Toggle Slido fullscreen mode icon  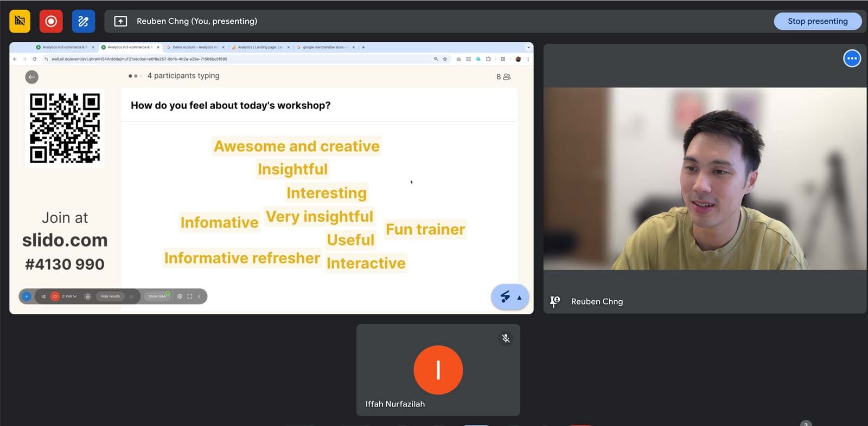point(189,296)
